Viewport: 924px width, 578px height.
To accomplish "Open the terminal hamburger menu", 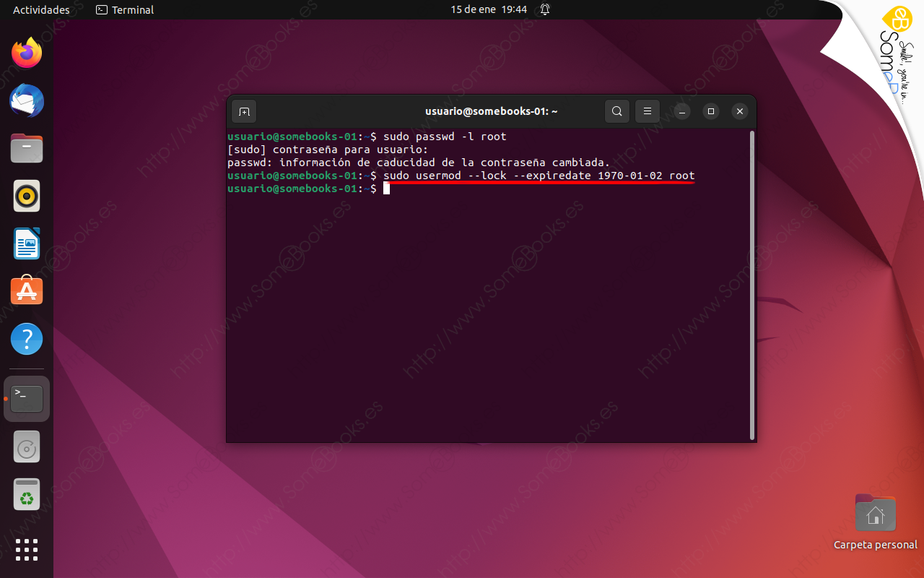I will click(x=647, y=111).
